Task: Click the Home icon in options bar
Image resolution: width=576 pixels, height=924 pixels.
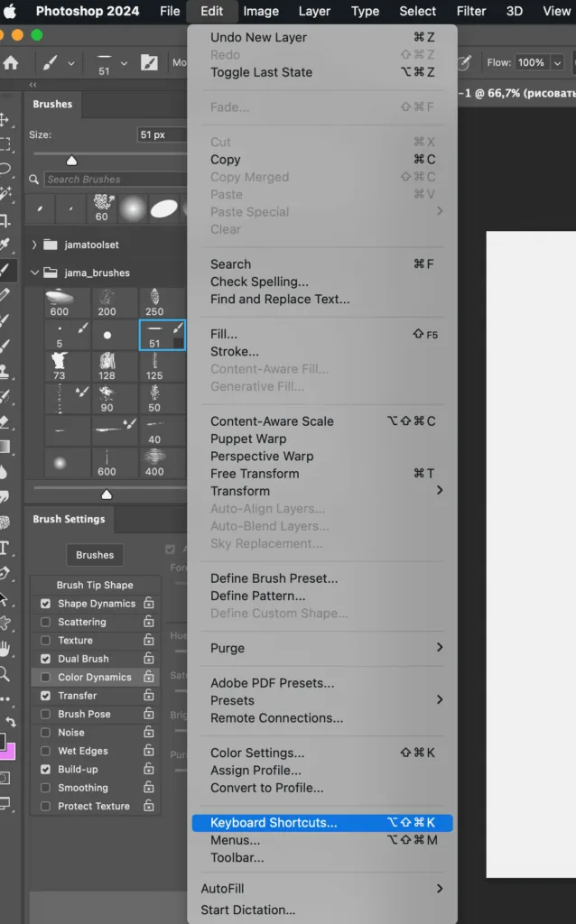Action: pyautogui.click(x=11, y=62)
